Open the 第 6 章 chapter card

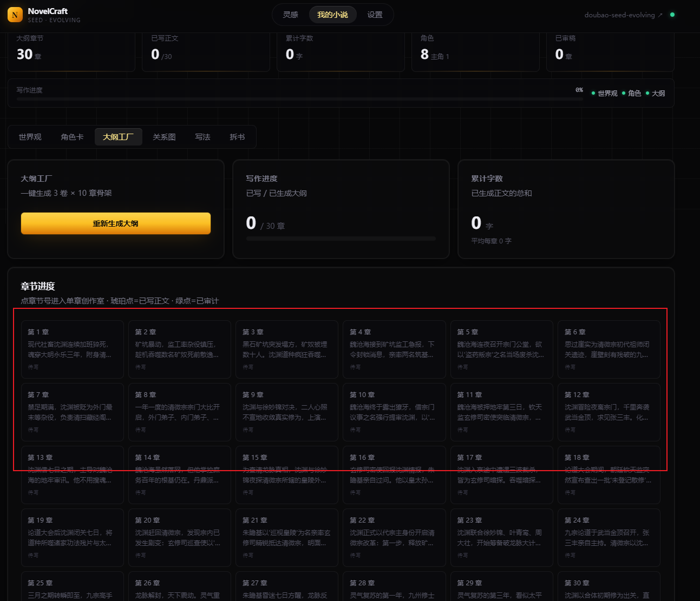click(609, 349)
